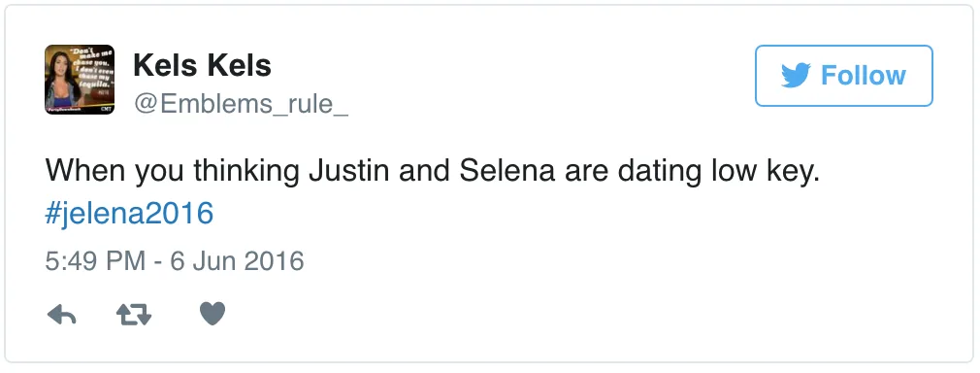Follow the Kels Kels account
Image resolution: width=980 pixels, height=373 pixels.
point(844,76)
